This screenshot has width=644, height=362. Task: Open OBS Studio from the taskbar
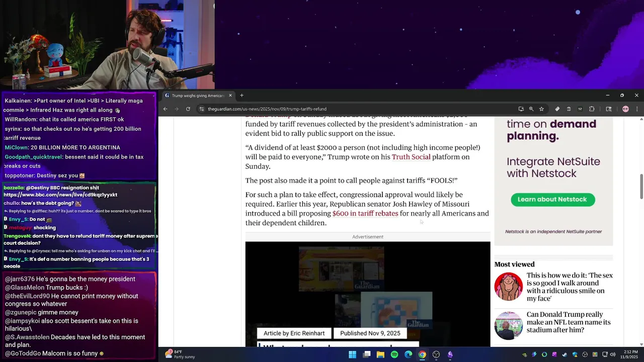[x=436, y=354]
